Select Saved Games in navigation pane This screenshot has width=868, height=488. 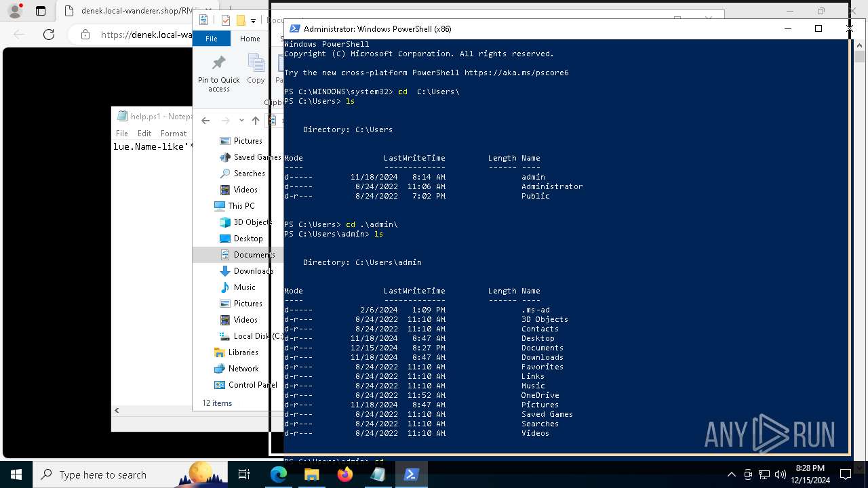click(x=250, y=157)
